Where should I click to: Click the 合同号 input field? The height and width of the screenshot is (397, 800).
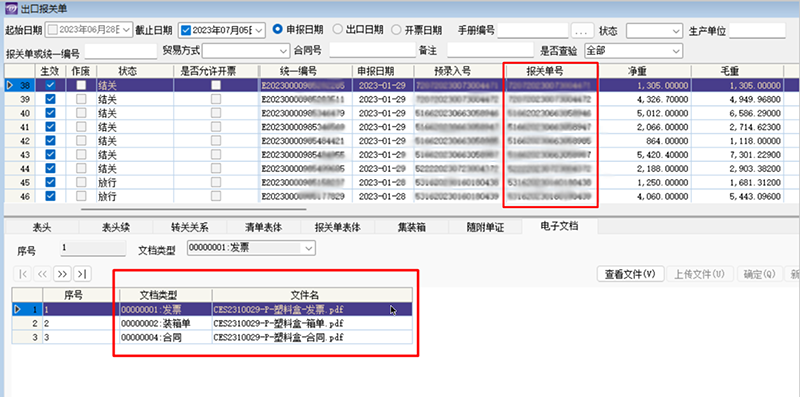[373, 51]
